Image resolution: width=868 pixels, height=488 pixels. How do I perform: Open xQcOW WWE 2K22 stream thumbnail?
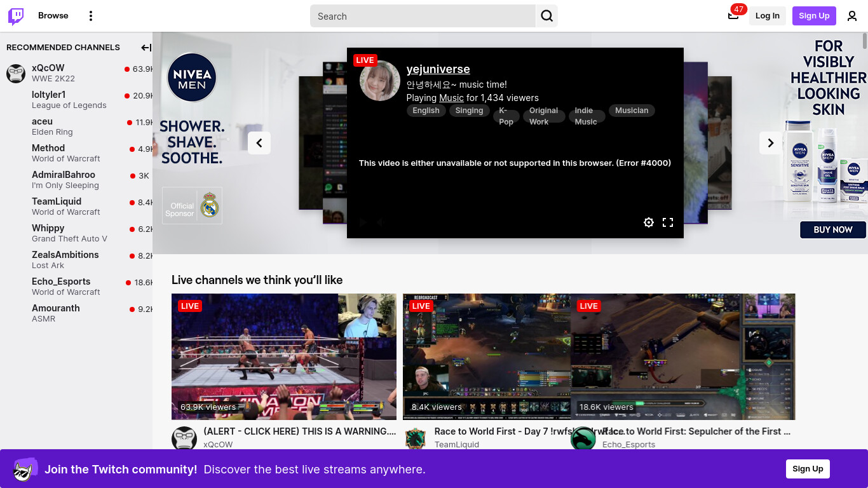pos(284,356)
